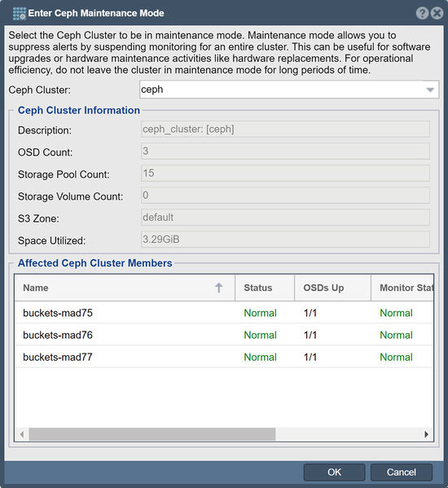The image size is (448, 488).
Task: Click the Storage Pool Count field
Action: [x=285, y=174]
